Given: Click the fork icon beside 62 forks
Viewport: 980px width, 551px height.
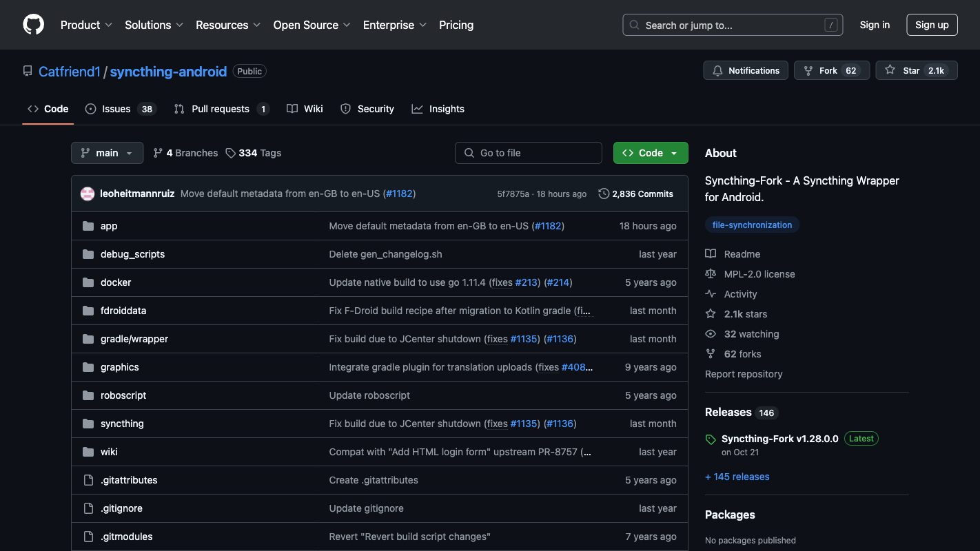Looking at the screenshot, I should (711, 354).
